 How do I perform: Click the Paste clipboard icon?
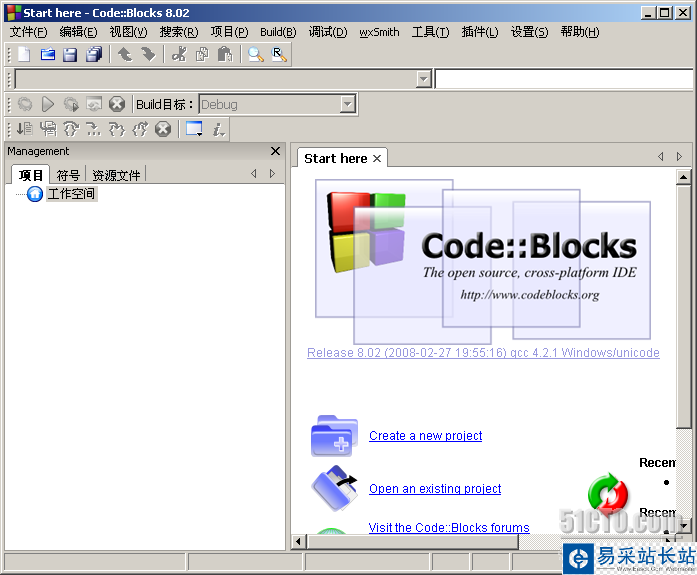(225, 55)
